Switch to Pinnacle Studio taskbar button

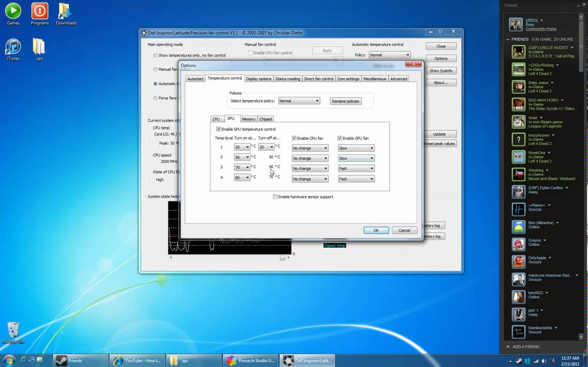click(250, 360)
